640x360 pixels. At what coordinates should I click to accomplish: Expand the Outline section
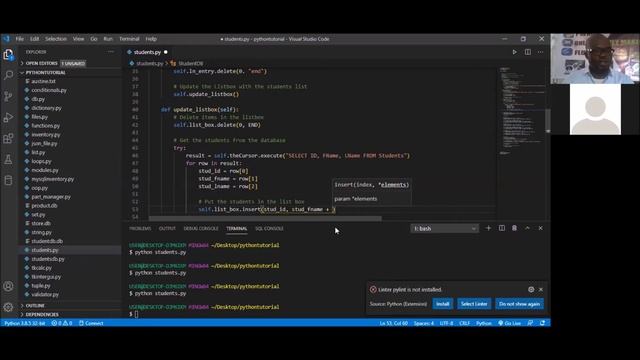pyautogui.click(x=35, y=305)
